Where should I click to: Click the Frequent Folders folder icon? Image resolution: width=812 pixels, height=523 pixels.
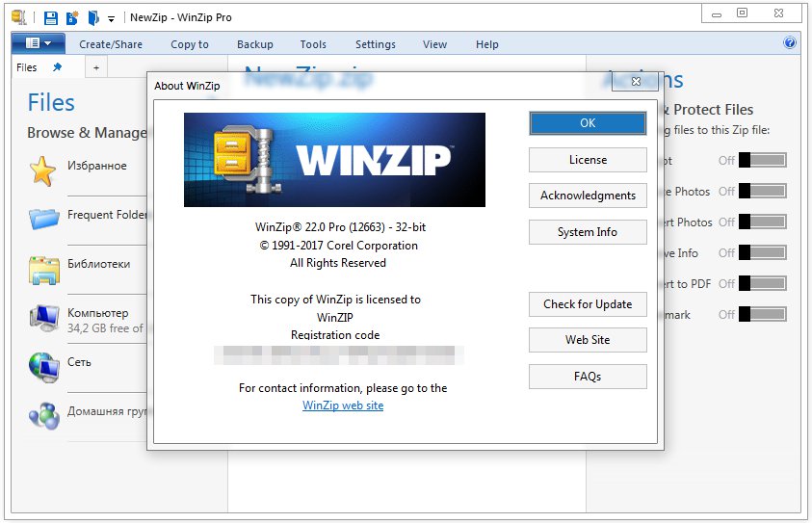[44, 219]
